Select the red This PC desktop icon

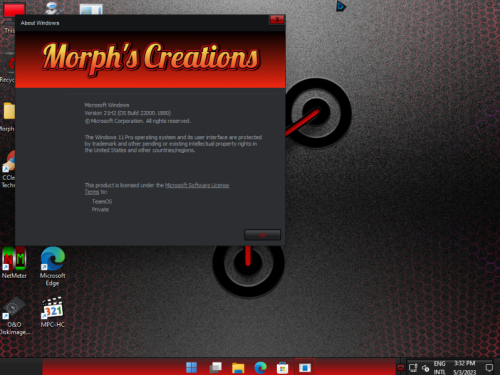(13, 11)
